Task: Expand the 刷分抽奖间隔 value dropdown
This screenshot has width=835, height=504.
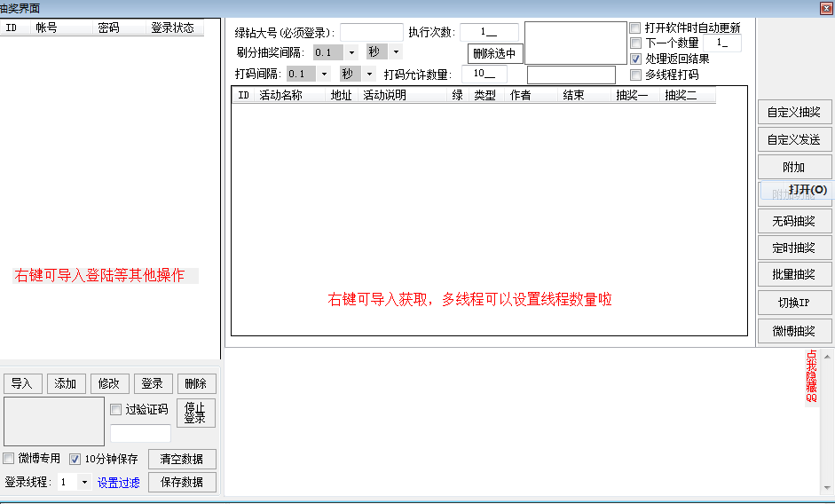Action: coord(351,52)
